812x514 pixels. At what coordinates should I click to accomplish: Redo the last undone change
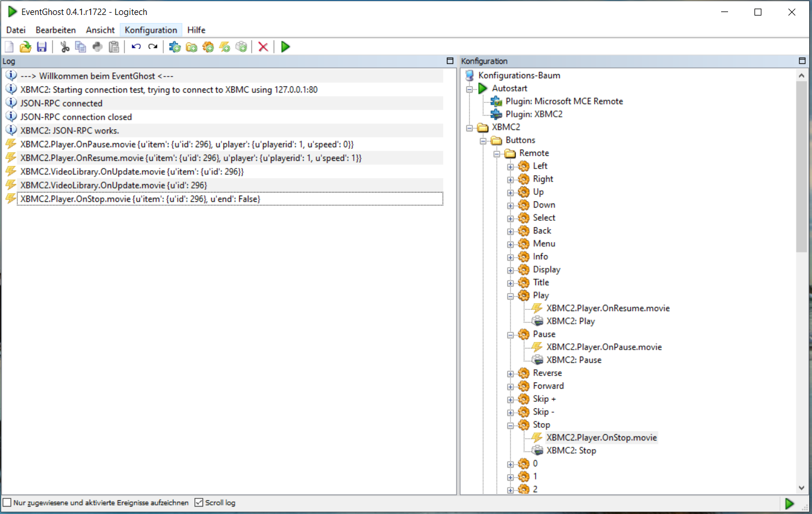tap(153, 47)
